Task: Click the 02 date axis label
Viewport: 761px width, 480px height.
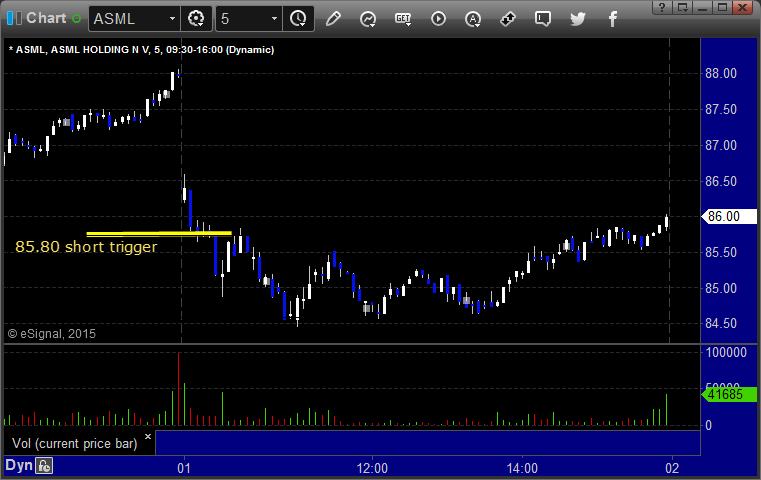Action: pos(672,468)
